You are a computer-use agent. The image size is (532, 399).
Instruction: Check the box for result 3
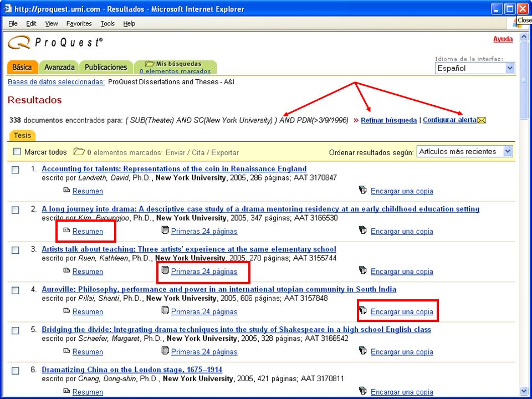16,250
